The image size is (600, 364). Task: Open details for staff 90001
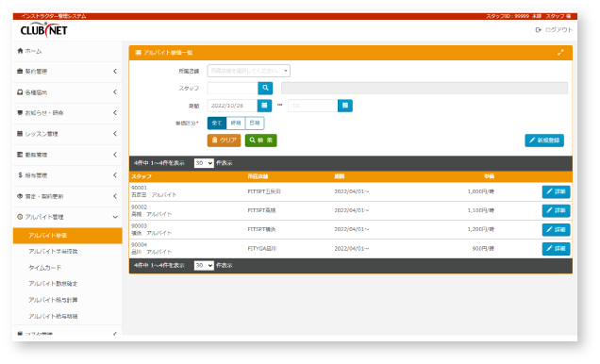pyautogui.click(x=556, y=191)
